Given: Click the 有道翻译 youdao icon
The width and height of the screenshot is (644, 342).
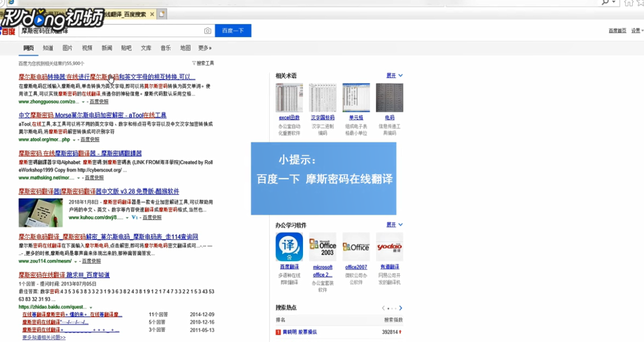Looking at the screenshot, I should click(389, 247).
